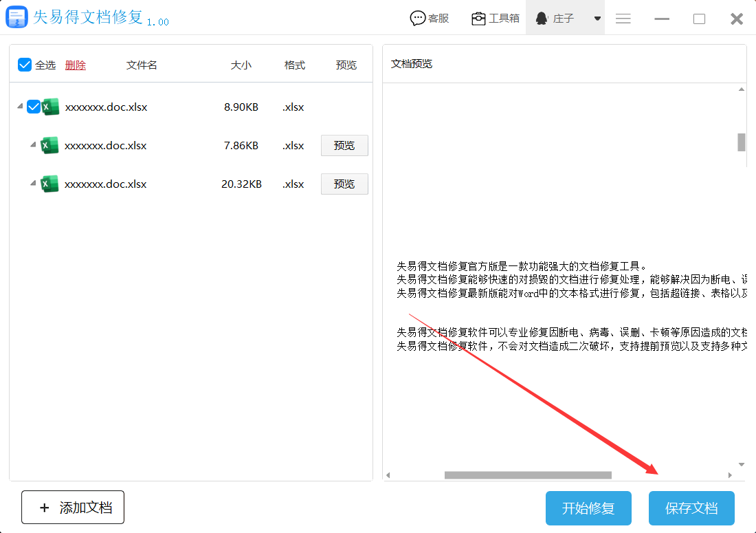This screenshot has height=533, width=756.
Task: Click the 20.32KB size cell
Action: (x=241, y=184)
